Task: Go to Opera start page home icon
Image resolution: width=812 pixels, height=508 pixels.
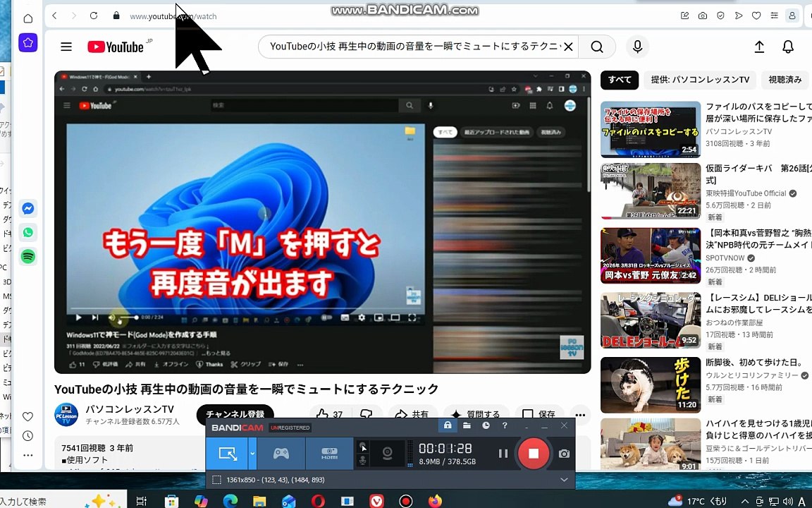Action: [x=28, y=18]
